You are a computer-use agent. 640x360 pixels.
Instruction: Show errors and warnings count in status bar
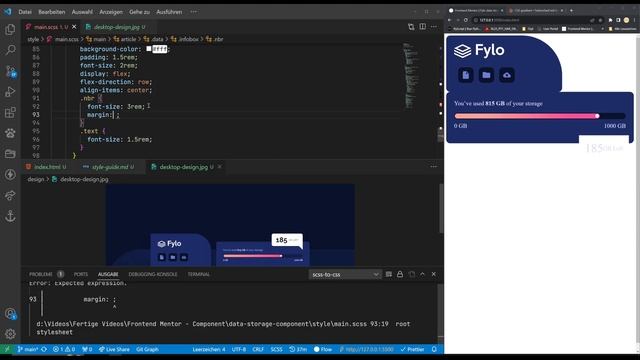point(64,349)
